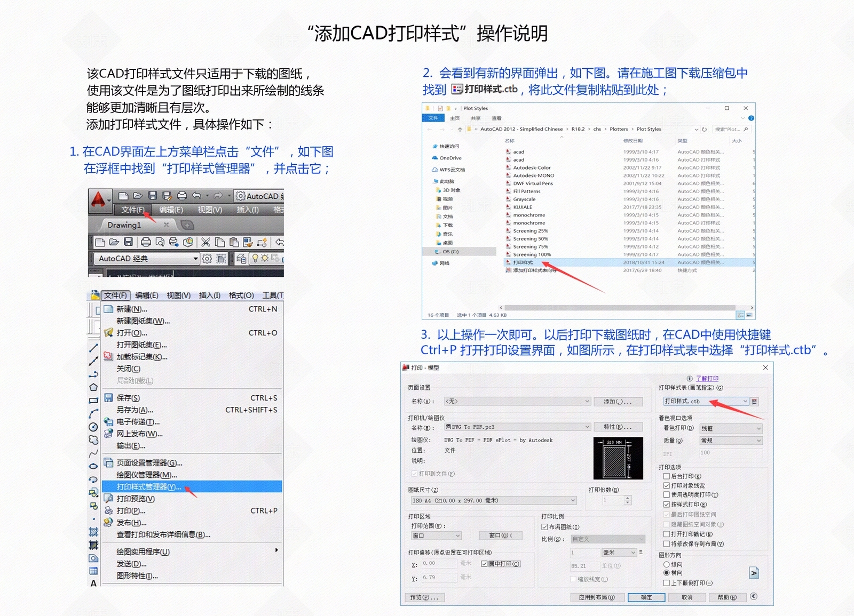Select 打印样式管理器 in the File menu
The height and width of the screenshot is (616, 854).
(192, 486)
